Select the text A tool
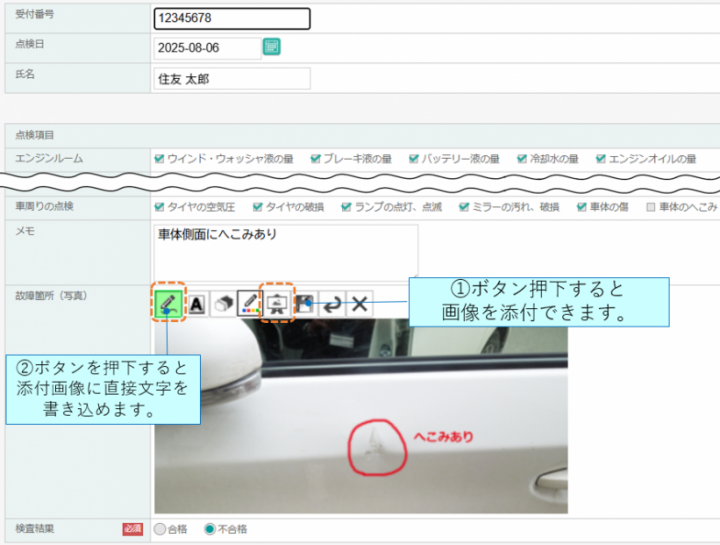The width and height of the screenshot is (720, 545). [x=196, y=304]
